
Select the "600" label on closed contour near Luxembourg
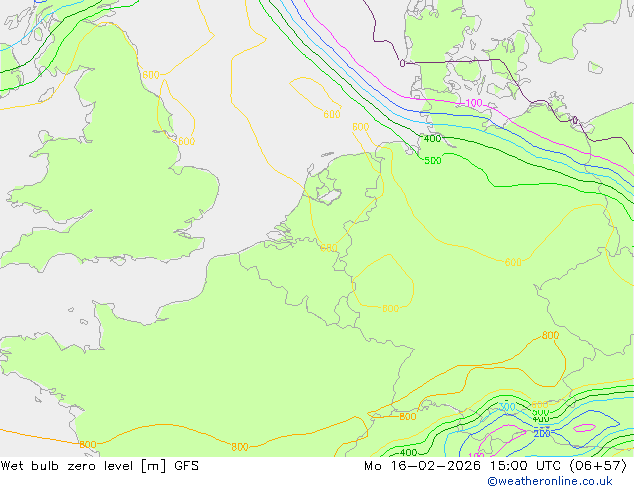pos(391,308)
